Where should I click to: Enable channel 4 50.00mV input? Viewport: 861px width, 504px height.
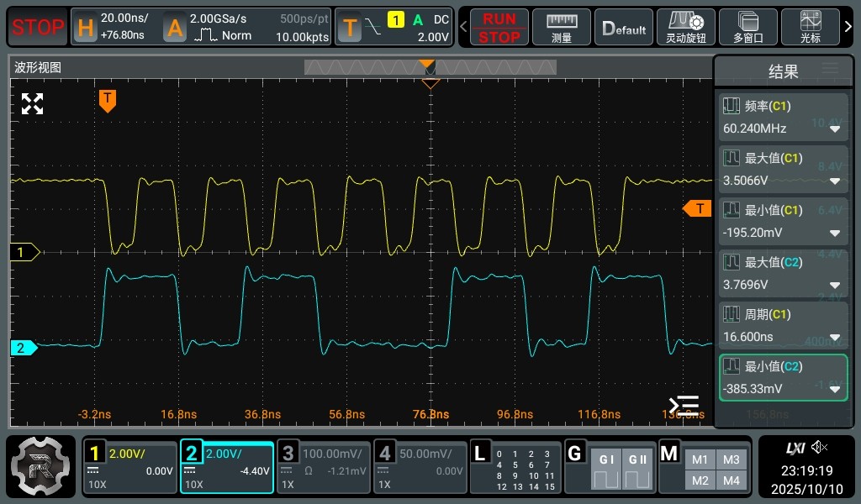pyautogui.click(x=419, y=466)
